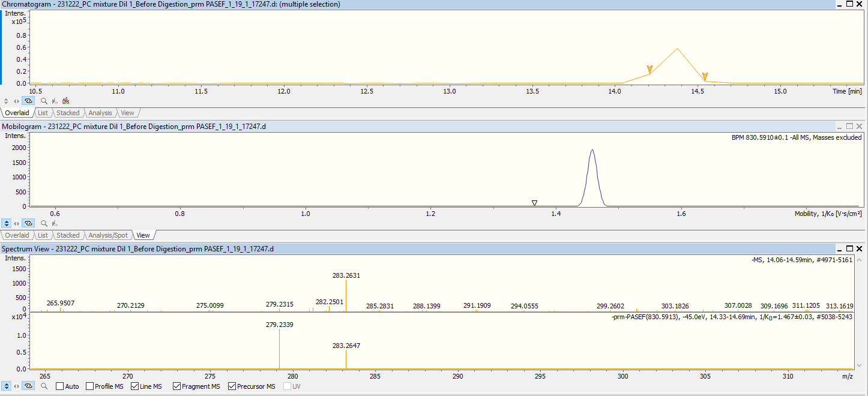The height and width of the screenshot is (396, 868).
Task: Enable the Auto checkbox
Action: (x=59, y=386)
